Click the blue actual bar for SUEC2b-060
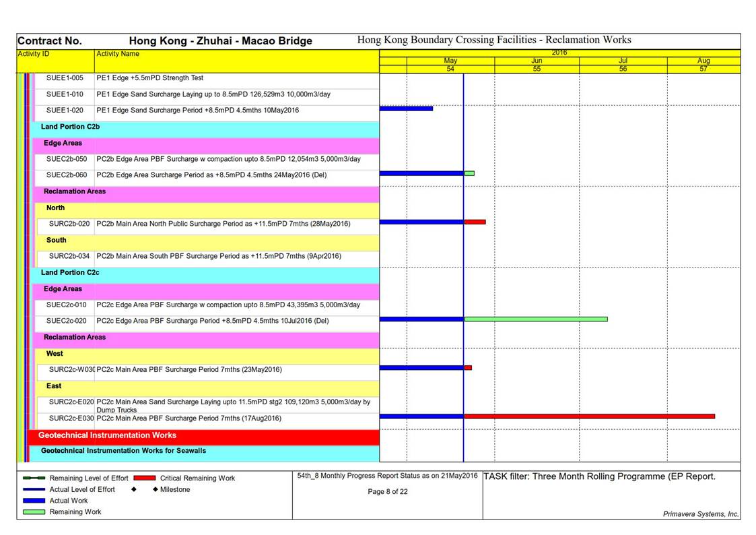Image resolution: width=756 pixels, height=535 pixels. tap(421, 173)
